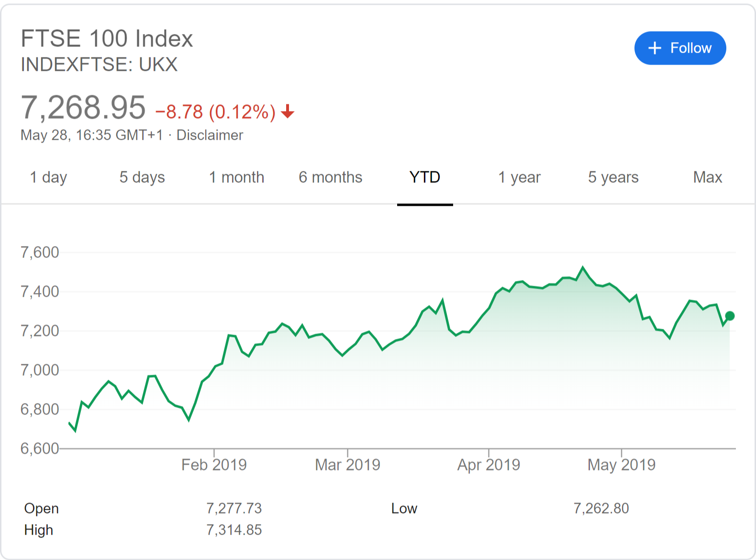Show the 5 years chart

coord(613,178)
